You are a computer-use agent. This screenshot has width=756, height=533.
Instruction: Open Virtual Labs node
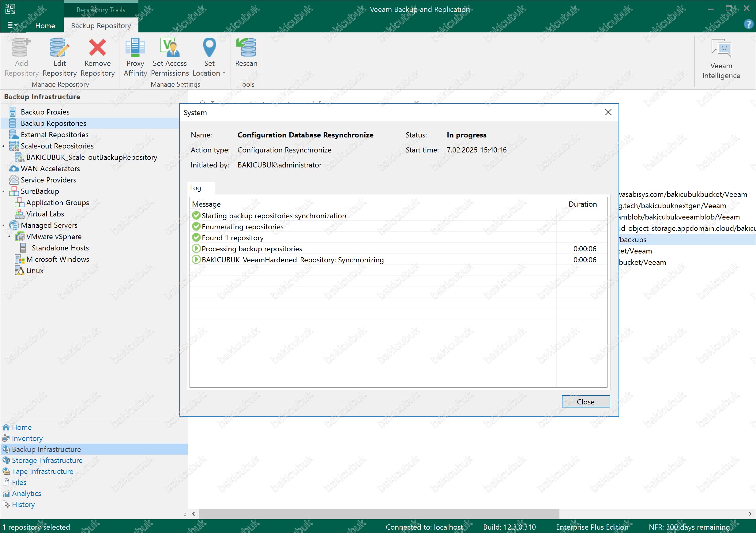coord(45,214)
